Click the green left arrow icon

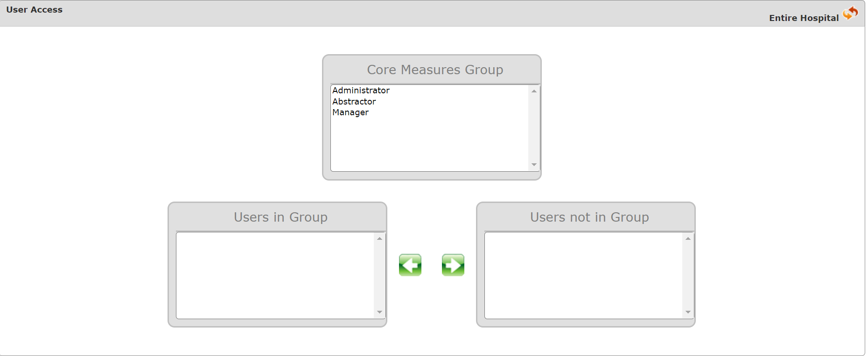coord(410,265)
